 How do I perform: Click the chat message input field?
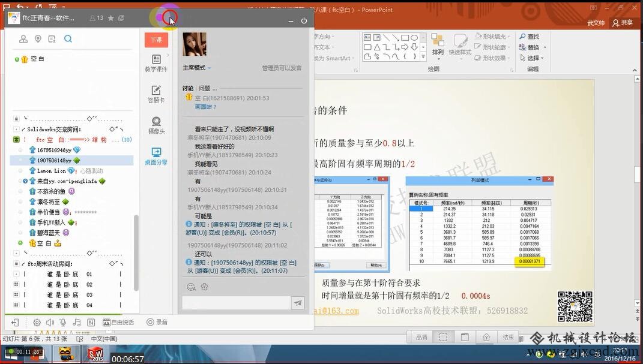(x=236, y=303)
